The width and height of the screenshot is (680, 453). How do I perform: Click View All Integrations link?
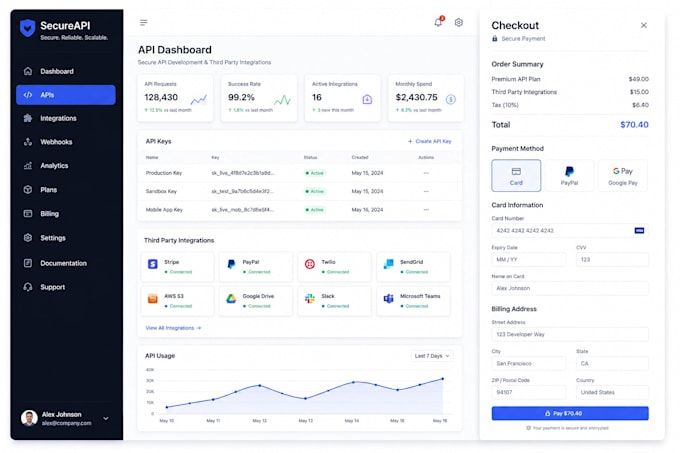(173, 328)
